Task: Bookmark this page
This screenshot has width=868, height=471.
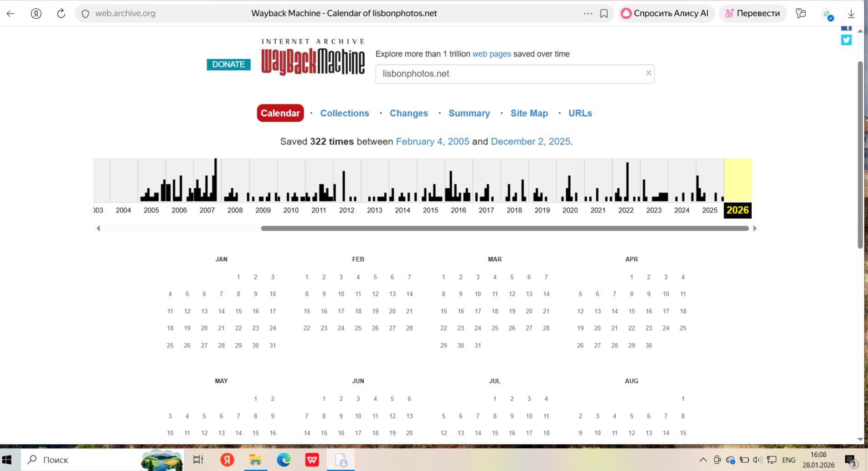Action: 604,13
